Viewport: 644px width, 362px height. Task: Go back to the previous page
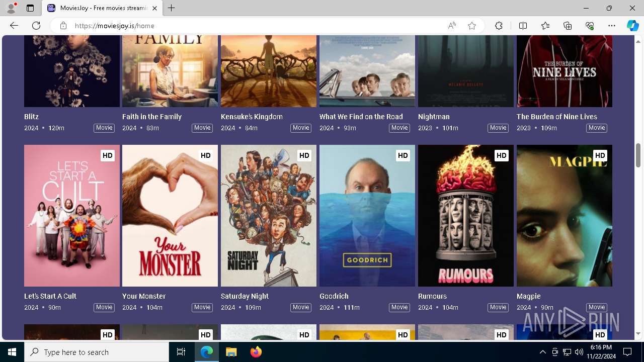14,26
